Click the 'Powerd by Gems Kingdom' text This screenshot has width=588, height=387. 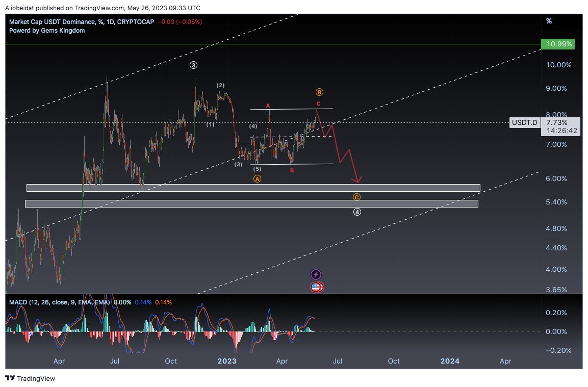[x=47, y=31]
